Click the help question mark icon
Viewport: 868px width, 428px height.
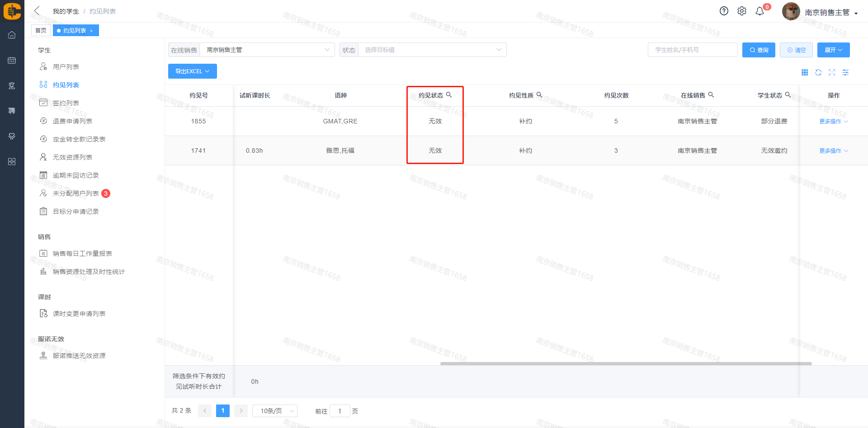pos(724,11)
